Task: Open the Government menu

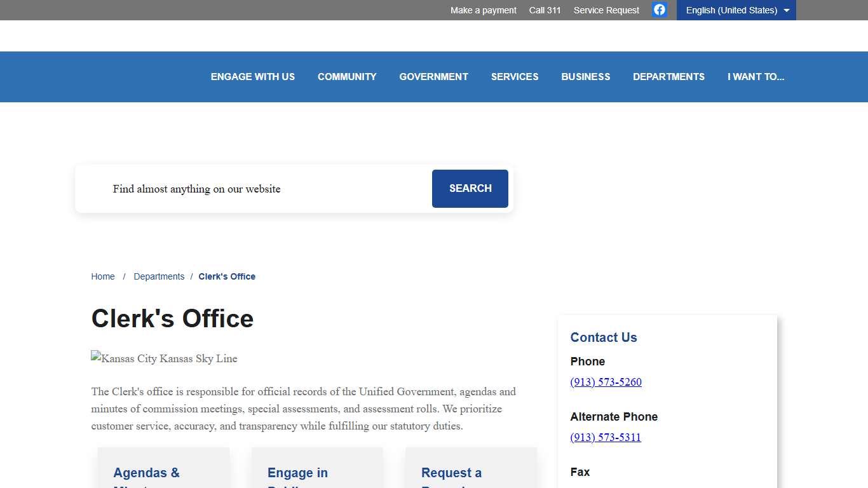Action: (433, 77)
